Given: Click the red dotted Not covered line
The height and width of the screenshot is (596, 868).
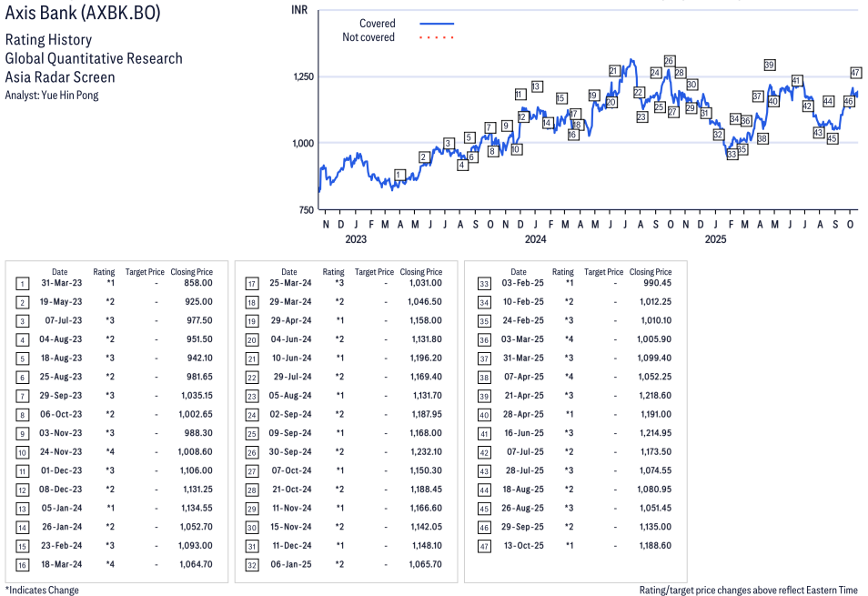Looking at the screenshot, I should coord(436,38).
